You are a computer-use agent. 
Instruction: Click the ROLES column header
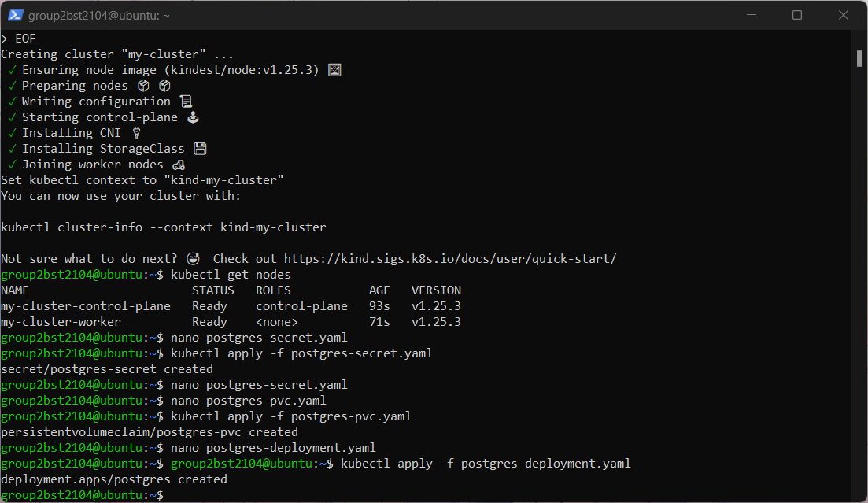pyautogui.click(x=274, y=290)
